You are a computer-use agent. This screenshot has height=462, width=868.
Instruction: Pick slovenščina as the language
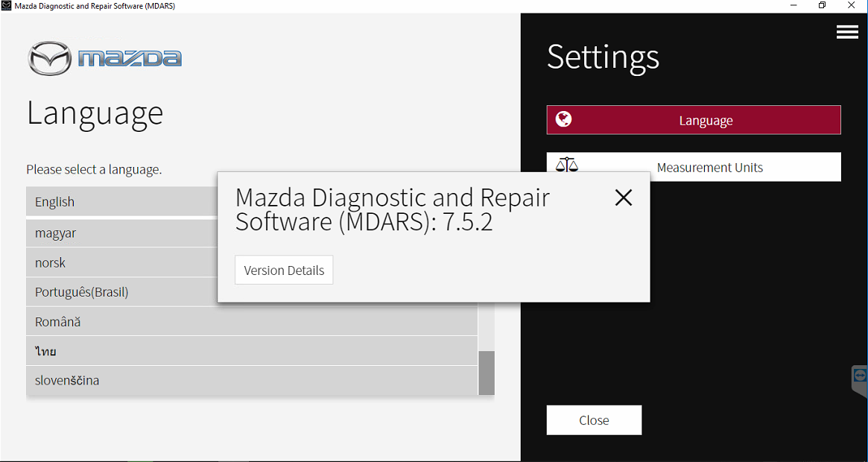pos(119,381)
